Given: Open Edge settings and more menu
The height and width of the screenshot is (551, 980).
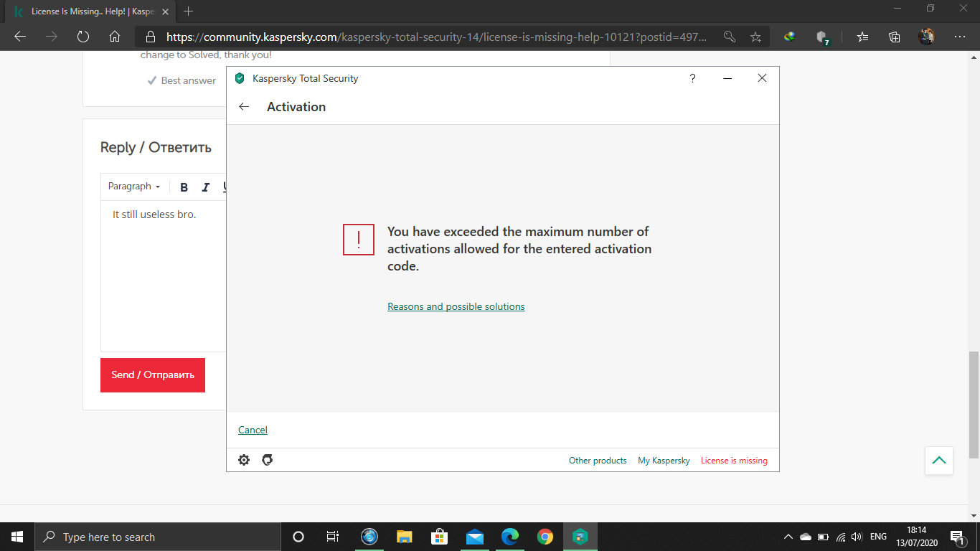Looking at the screenshot, I should click(x=960, y=37).
